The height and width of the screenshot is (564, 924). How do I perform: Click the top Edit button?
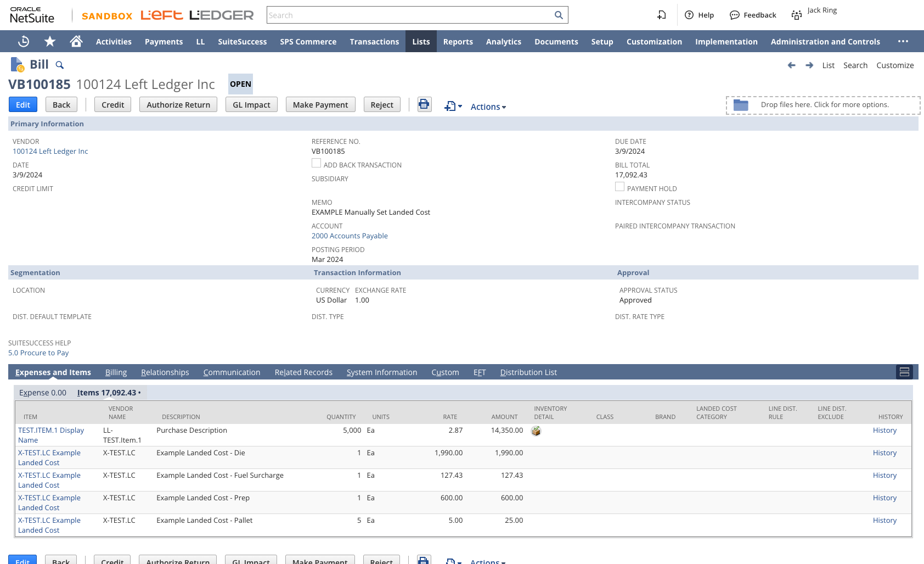23,104
